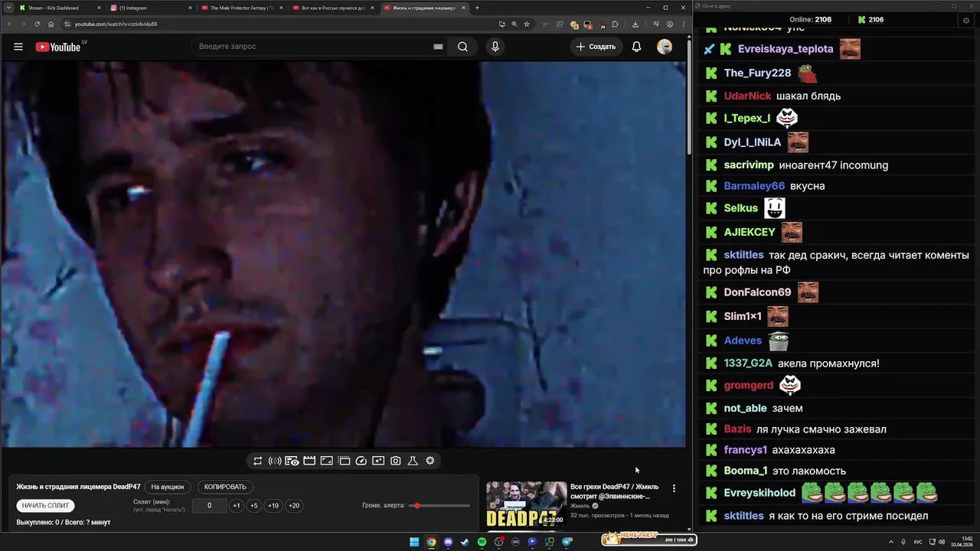Open the tab search dropdown arrow in Chrome

tap(7, 8)
